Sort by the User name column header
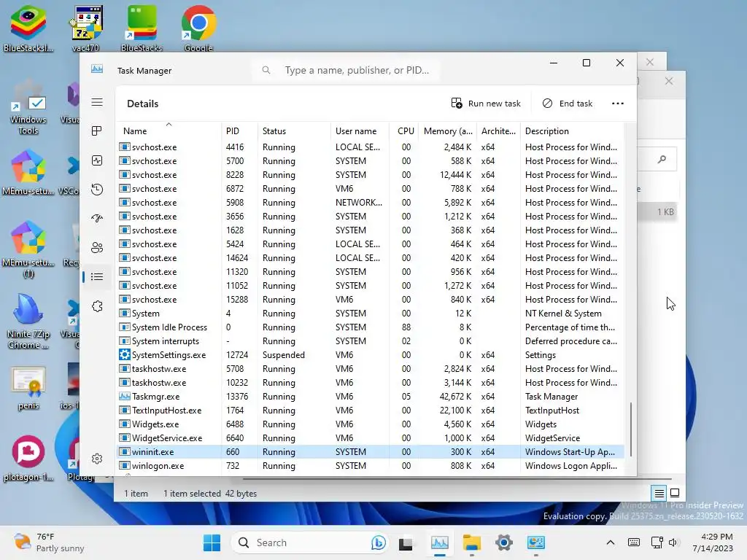747x560 pixels. (360, 131)
